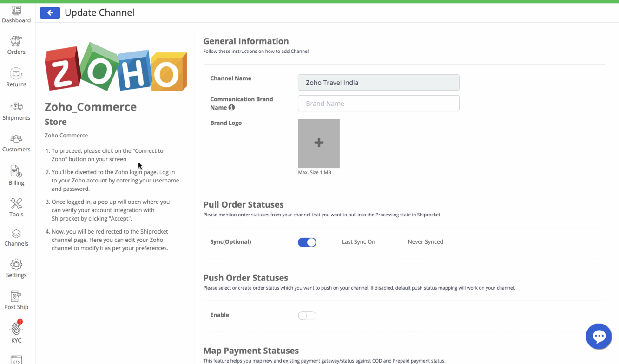Click the Last Sync On label

pos(358,242)
